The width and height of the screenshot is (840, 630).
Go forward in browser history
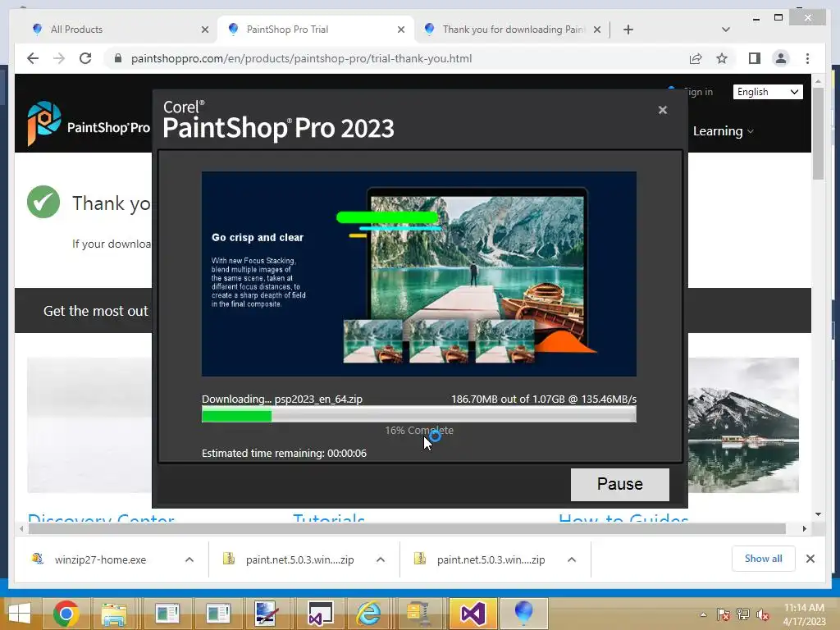tap(59, 58)
